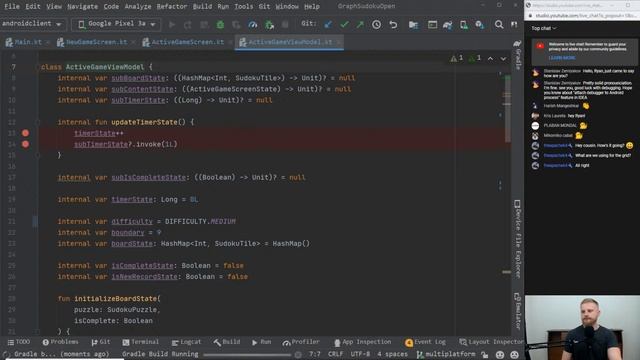
Task: Click LEARN MORE link in chat banner
Action: [x=562, y=58]
